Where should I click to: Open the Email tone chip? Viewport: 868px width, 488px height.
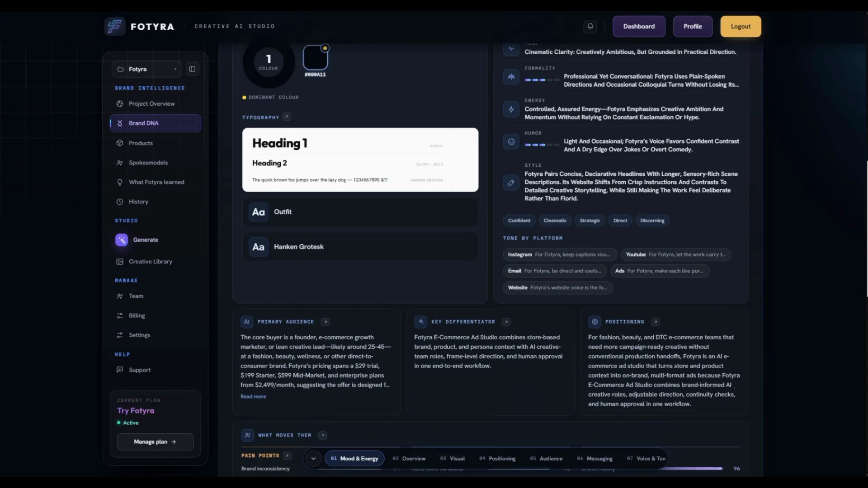pyautogui.click(x=555, y=271)
